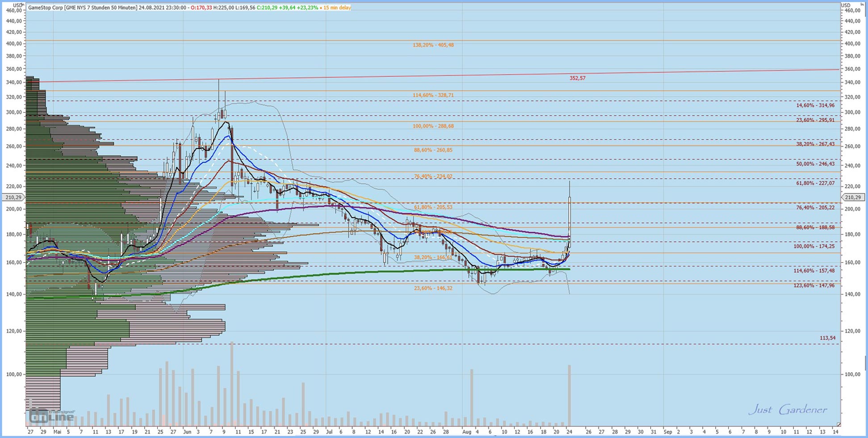Click the USD currency label on left axis
868x438 pixels.
[18, 5]
